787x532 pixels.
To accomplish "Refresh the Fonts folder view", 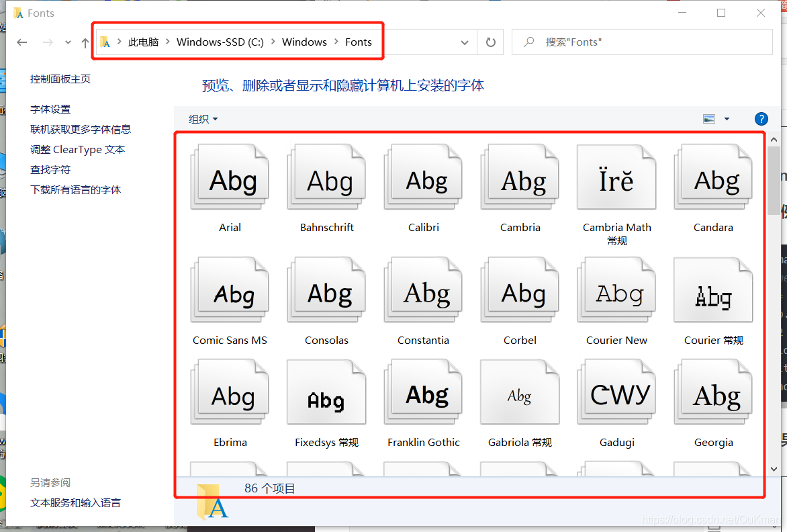I will 491,42.
